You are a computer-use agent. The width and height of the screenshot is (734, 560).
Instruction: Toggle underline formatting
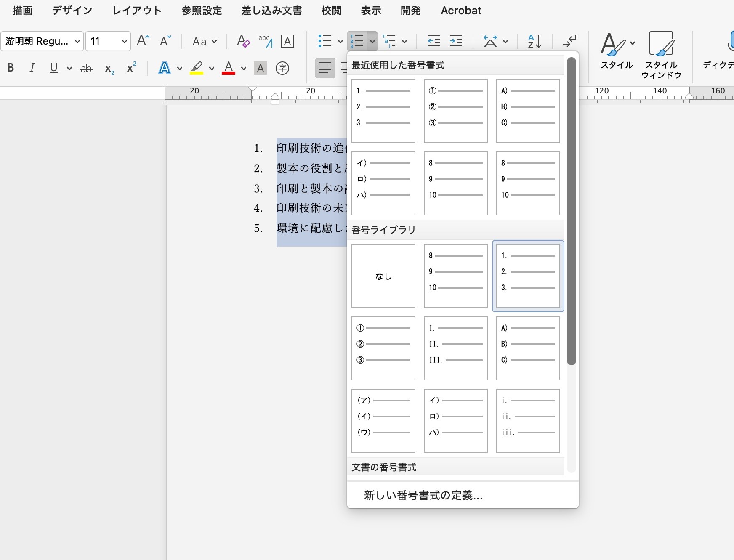(x=53, y=68)
